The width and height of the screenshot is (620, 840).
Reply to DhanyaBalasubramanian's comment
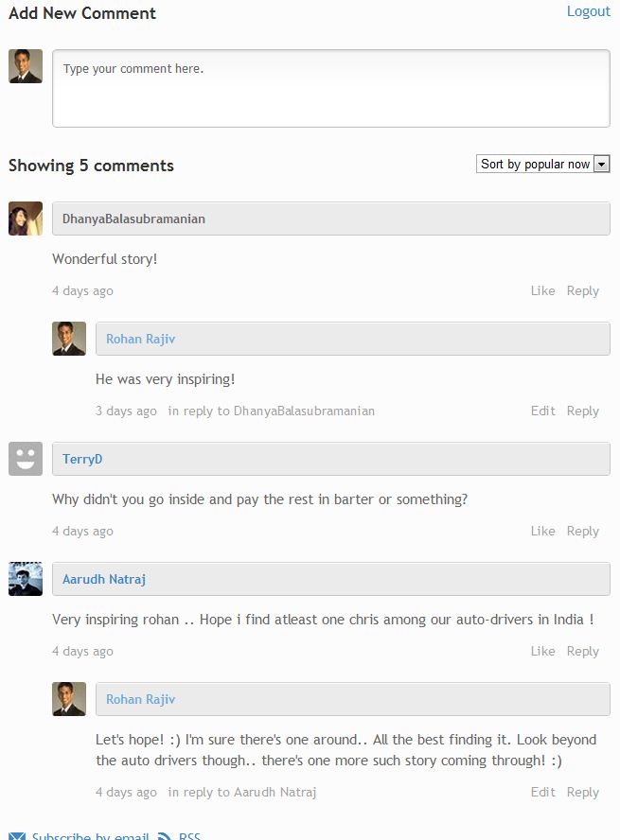point(582,291)
